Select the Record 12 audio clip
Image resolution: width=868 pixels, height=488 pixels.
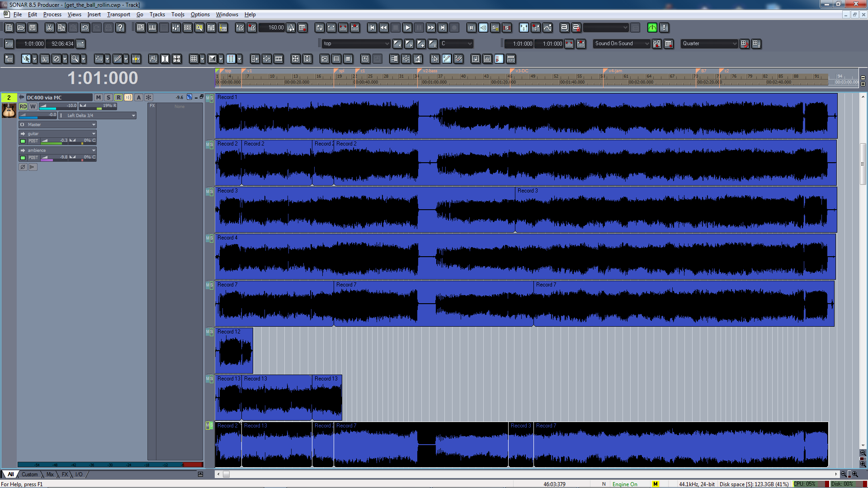click(234, 351)
